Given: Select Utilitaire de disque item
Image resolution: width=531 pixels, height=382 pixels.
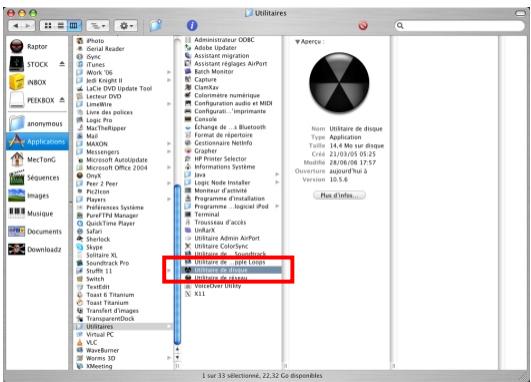Looking at the screenshot, I should point(232,270).
